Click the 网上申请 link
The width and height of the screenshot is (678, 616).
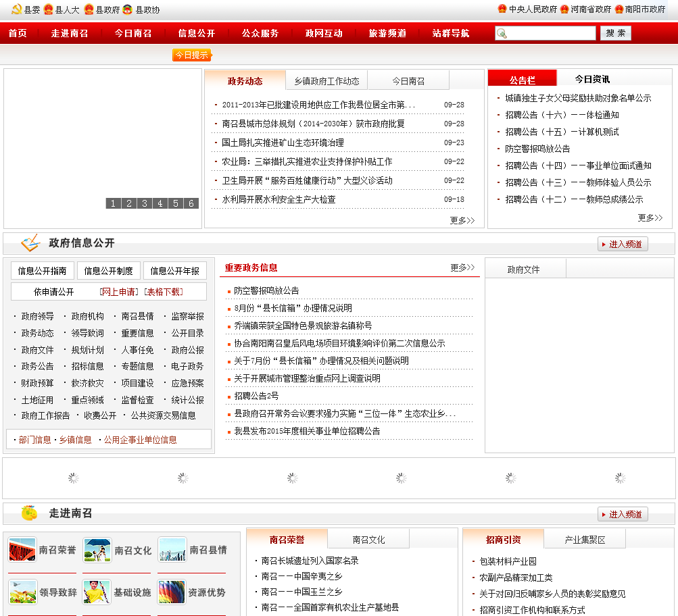click(119, 292)
